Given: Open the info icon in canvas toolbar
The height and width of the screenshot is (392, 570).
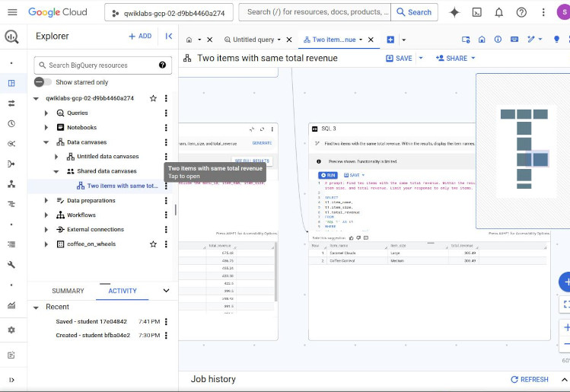Looking at the screenshot, I should click(x=498, y=40).
